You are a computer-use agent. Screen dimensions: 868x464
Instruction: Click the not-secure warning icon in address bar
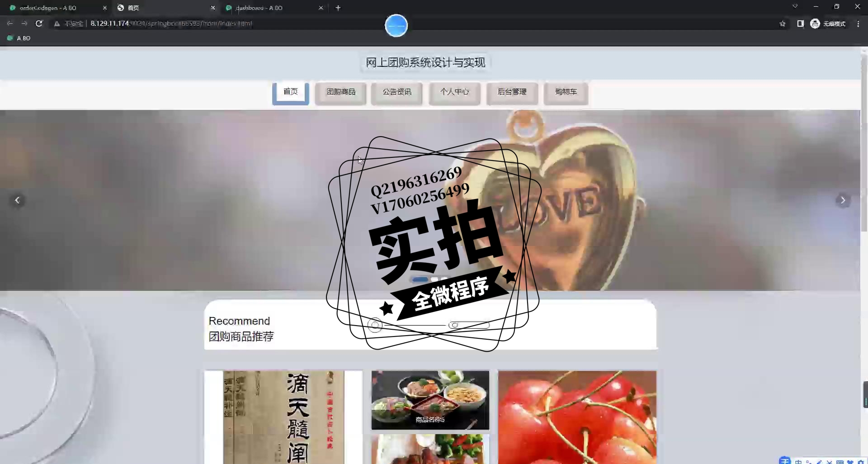[x=57, y=24]
